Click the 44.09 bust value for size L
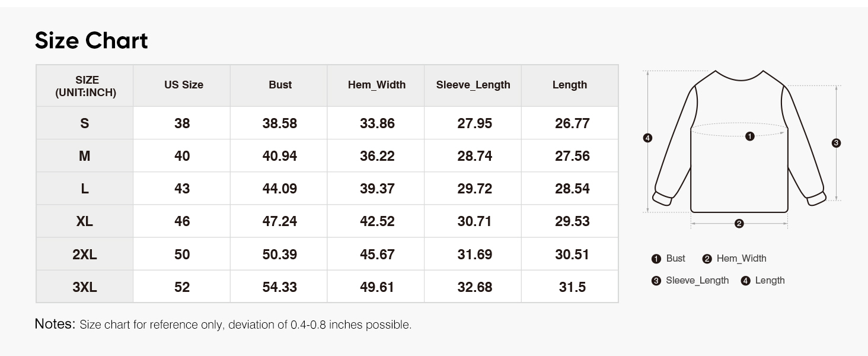 click(280, 189)
